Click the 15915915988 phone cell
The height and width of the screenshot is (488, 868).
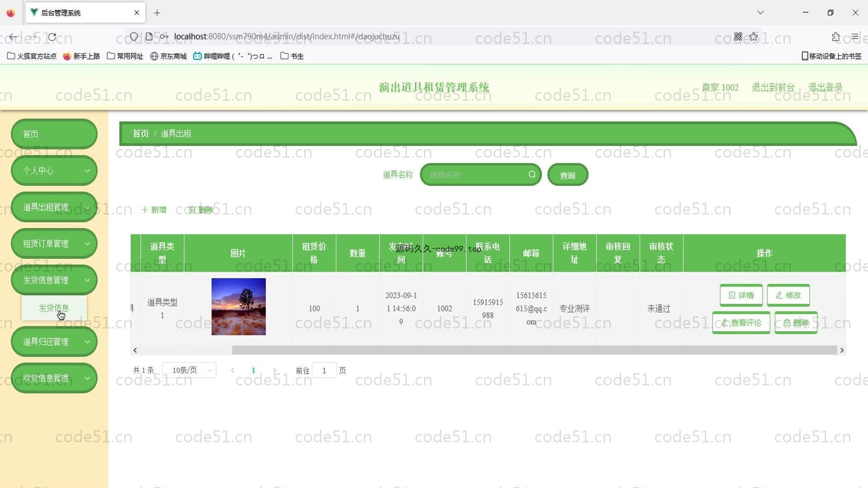[488, 309]
